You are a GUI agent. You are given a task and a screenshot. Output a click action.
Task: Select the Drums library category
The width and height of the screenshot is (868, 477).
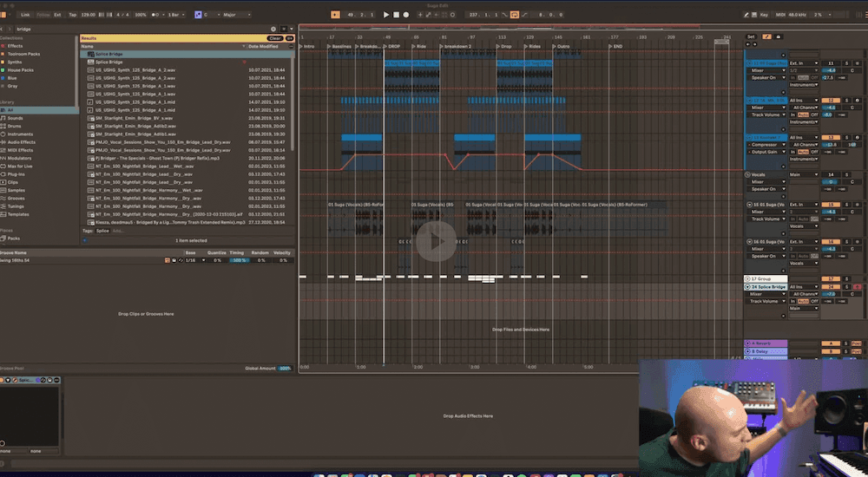15,126
